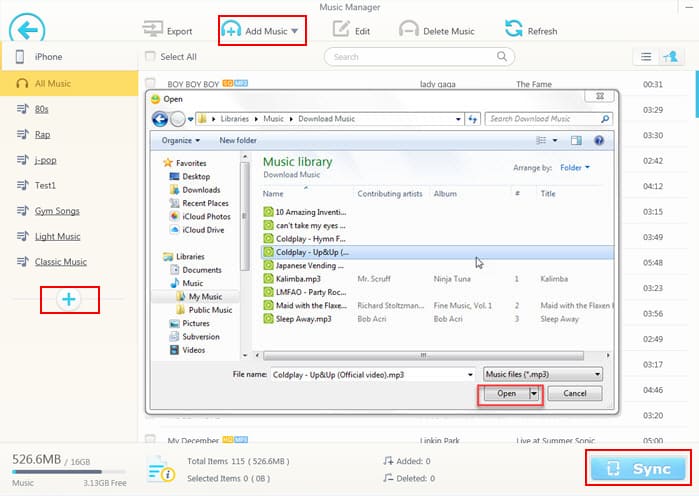
Task: Click the horizontal scrollbar in file list
Action: 424,356
